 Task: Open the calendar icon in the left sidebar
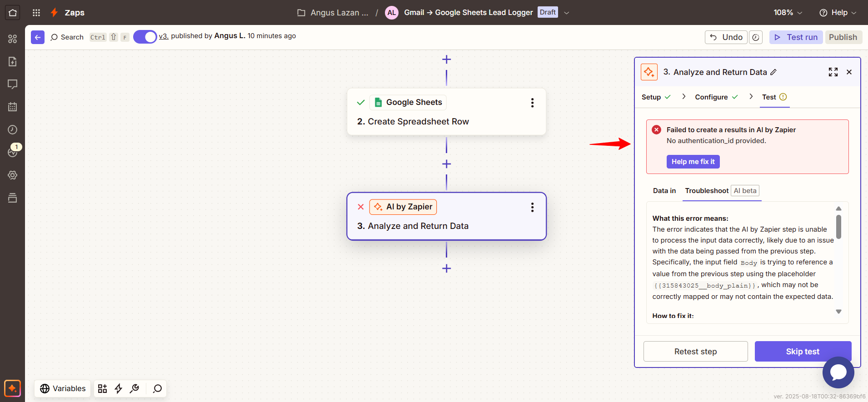click(12, 107)
